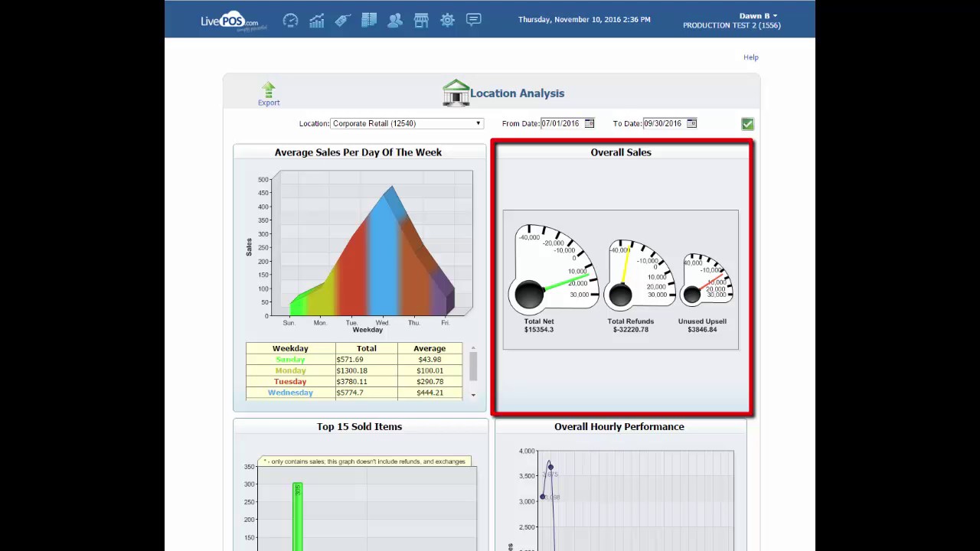The height and width of the screenshot is (551, 980).
Task: Click the green bar in Top 15 chart
Action: (297, 517)
